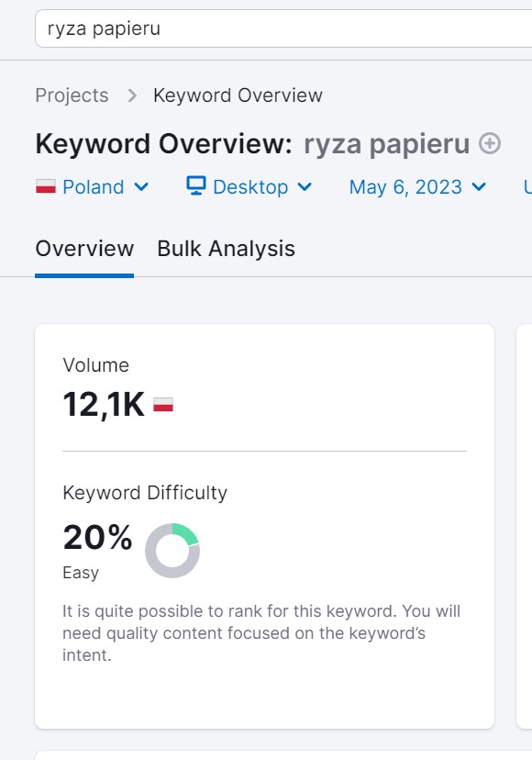
Task: Switch to the Overview tab
Action: [x=84, y=249]
